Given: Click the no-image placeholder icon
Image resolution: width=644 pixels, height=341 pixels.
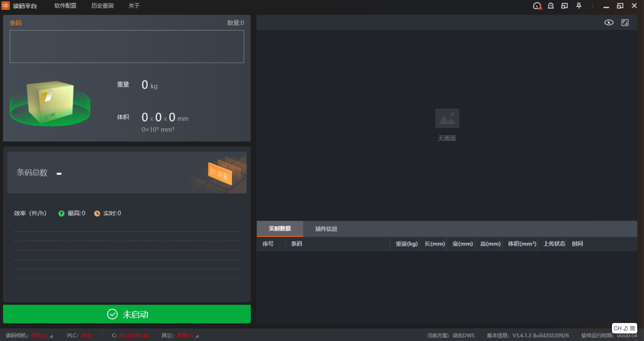Looking at the screenshot, I should coord(447,118).
